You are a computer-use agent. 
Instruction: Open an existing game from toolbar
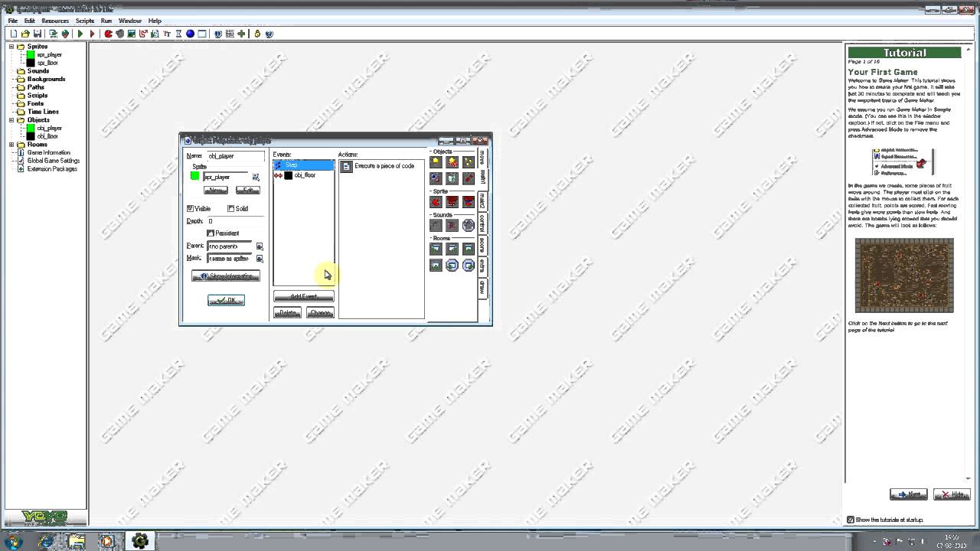(25, 34)
